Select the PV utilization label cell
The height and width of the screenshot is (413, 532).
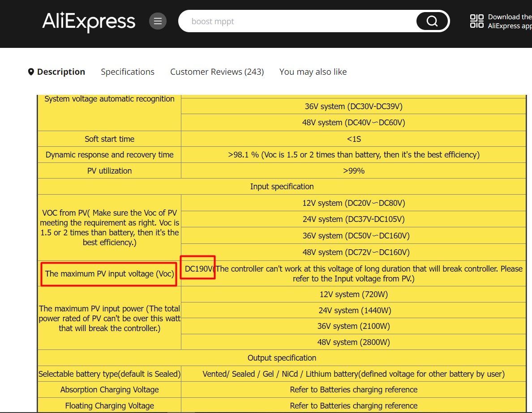tap(109, 171)
